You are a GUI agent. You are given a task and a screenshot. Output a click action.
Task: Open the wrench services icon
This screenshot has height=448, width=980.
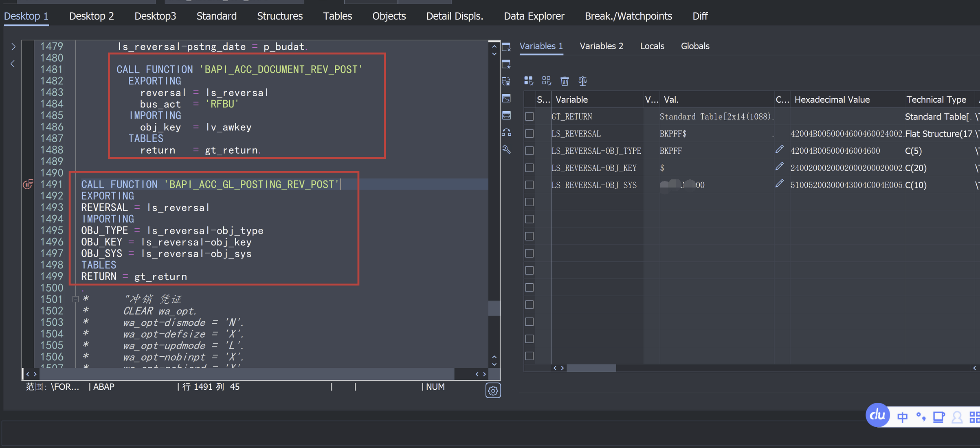(x=506, y=150)
